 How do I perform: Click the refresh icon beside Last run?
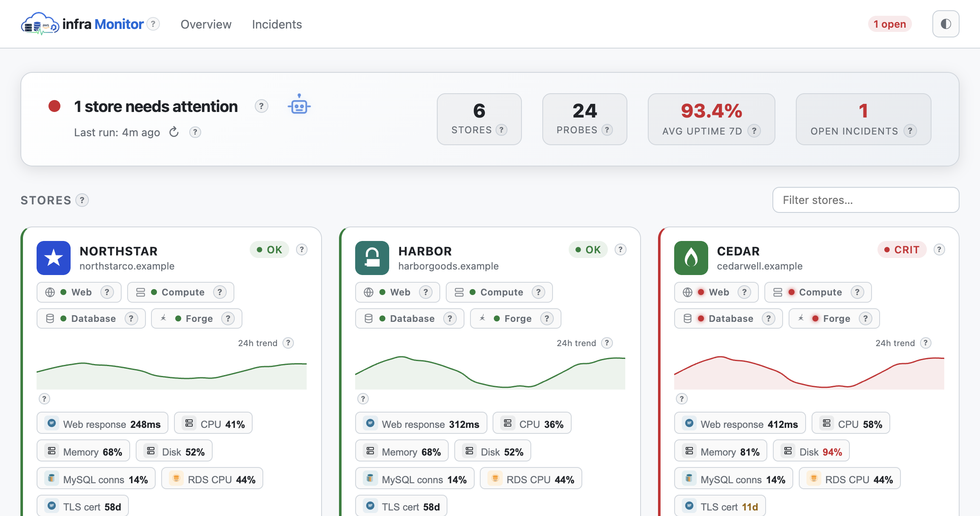(174, 132)
